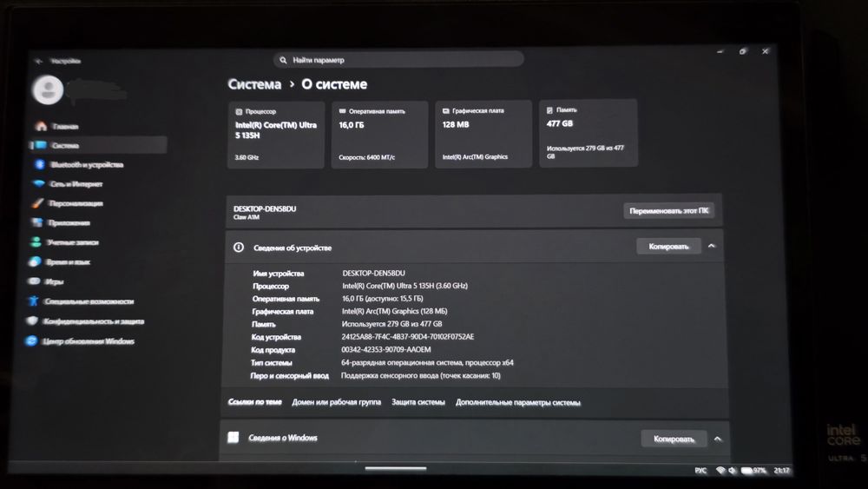This screenshot has height=489, width=868.
Task: Open the taskbar volume speaker icon
Action: point(733,470)
